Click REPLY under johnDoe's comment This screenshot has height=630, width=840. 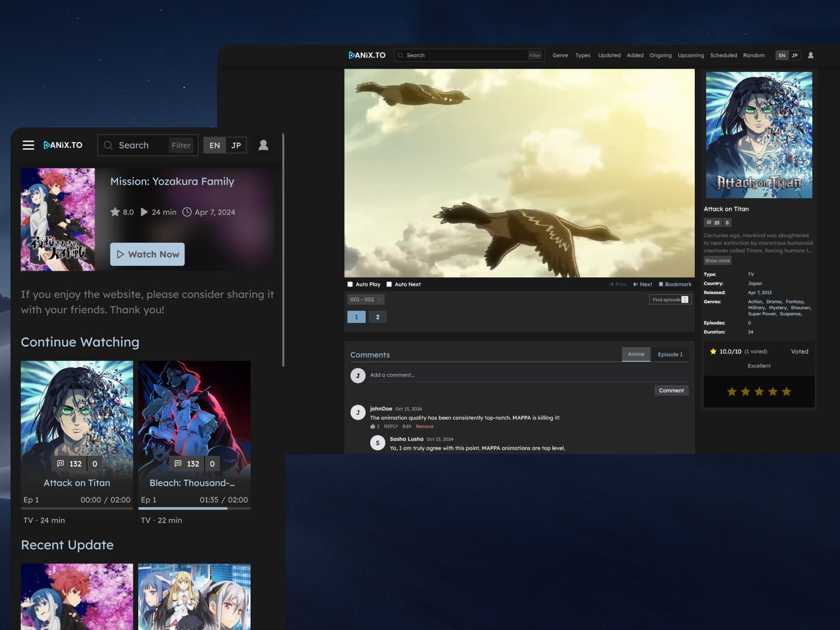[x=391, y=427]
